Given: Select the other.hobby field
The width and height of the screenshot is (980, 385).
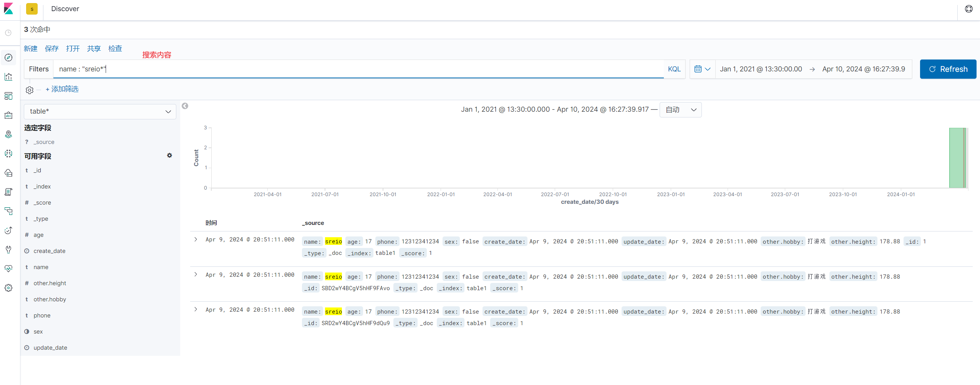Looking at the screenshot, I should click(50, 299).
